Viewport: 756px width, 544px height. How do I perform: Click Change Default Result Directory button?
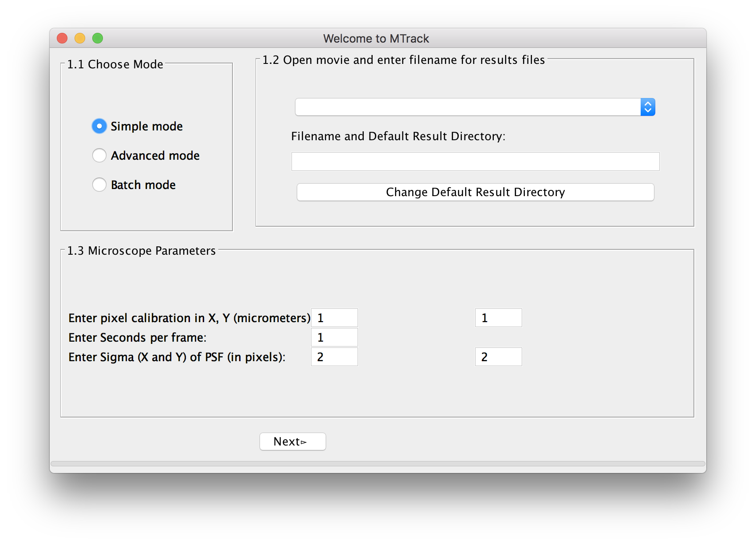[x=475, y=192]
